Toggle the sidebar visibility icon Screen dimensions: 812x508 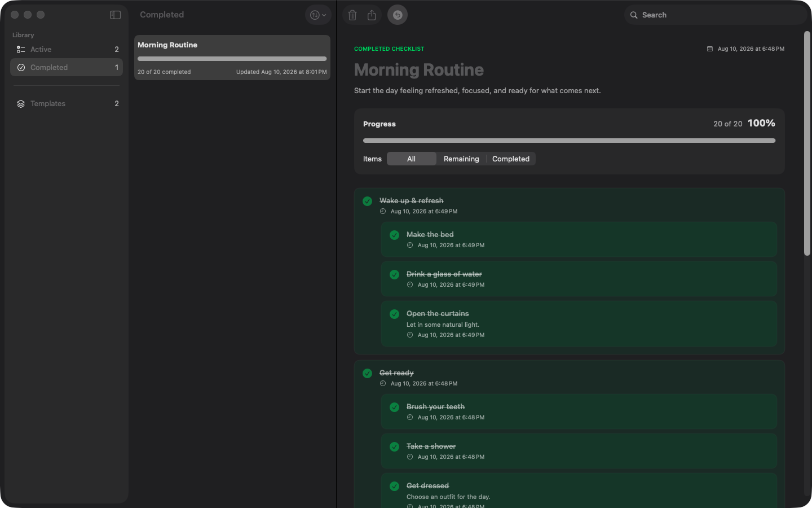coord(116,15)
